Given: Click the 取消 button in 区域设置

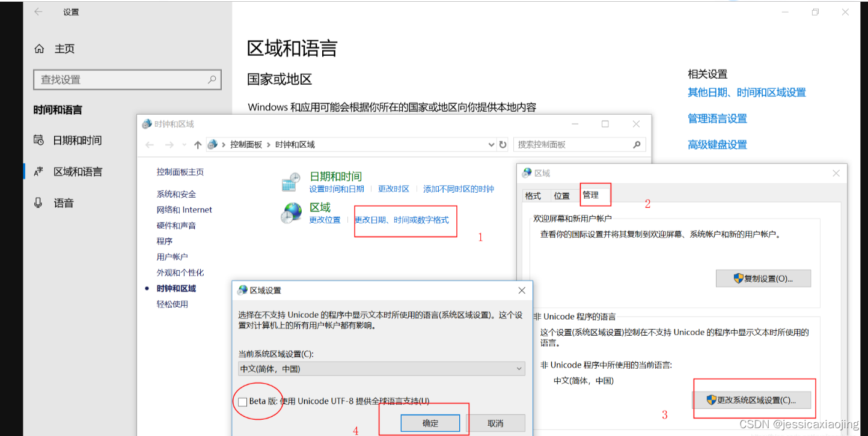Looking at the screenshot, I should 495,423.
